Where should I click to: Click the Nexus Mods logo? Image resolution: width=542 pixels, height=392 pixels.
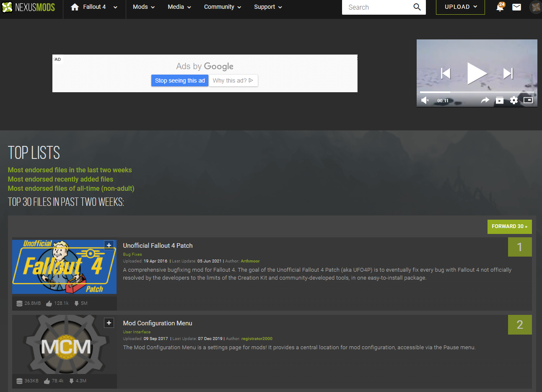pyautogui.click(x=29, y=7)
